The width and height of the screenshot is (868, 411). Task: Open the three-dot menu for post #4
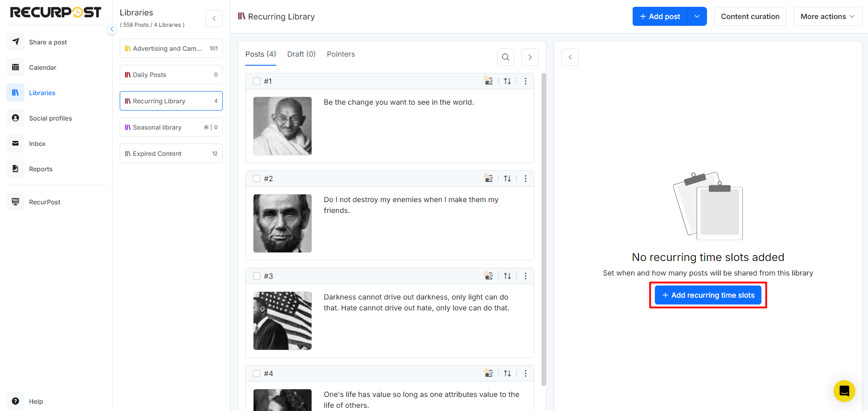click(526, 373)
